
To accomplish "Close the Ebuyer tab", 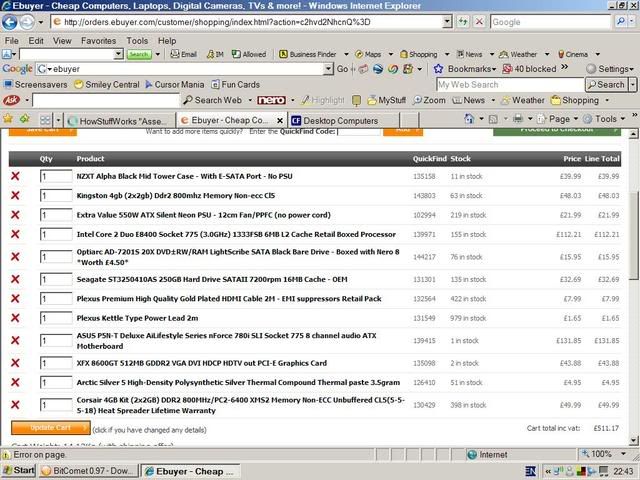I will (280, 120).
